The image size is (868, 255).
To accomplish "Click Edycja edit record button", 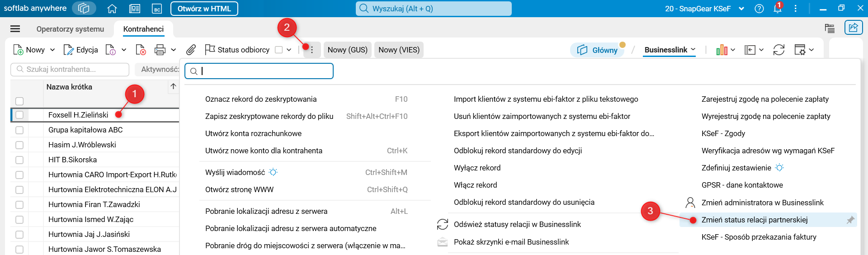I will (81, 50).
